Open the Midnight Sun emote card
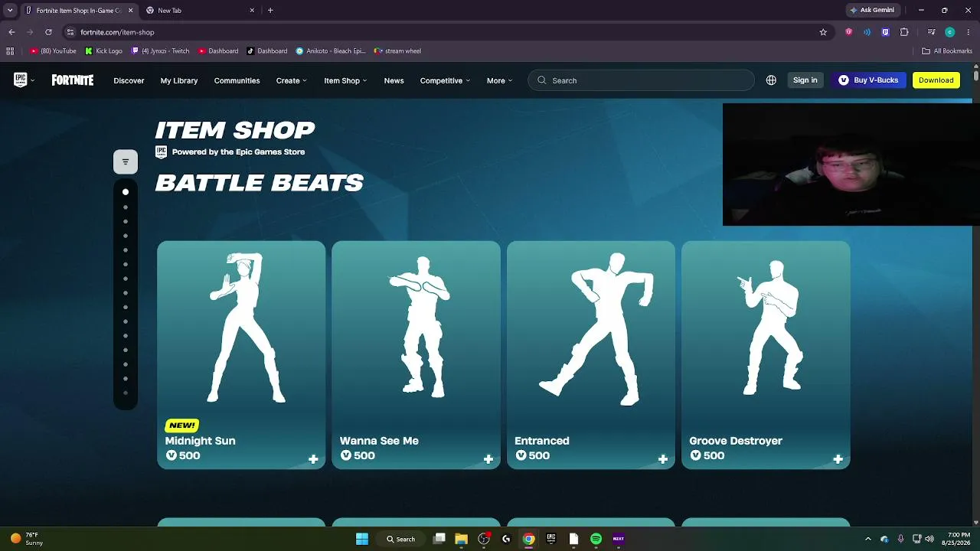Screen dimensions: 980x551 pyautogui.click(x=241, y=355)
